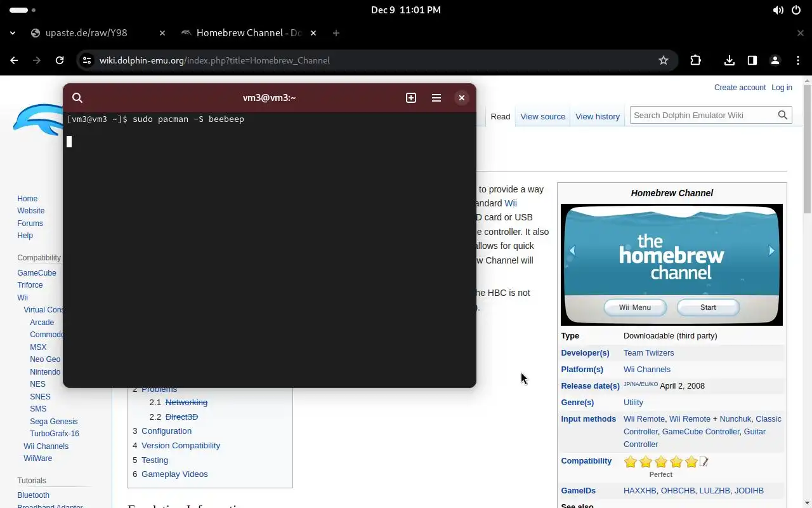Image resolution: width=812 pixels, height=508 pixels.
Task: Reload the current page
Action: pos(60,60)
